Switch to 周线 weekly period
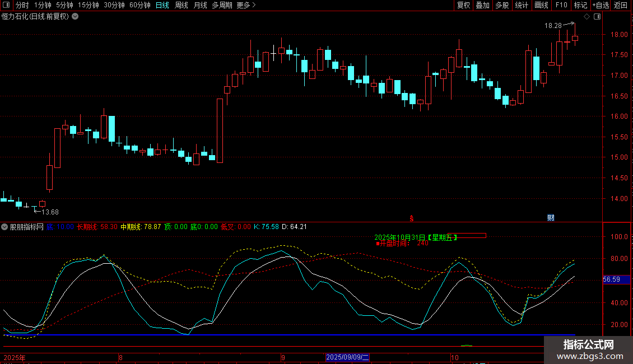 181,5
